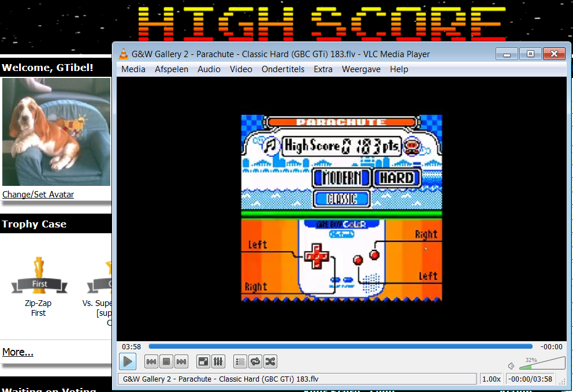Enable random shuffle playback
Image resolution: width=573 pixels, height=392 pixels.
270,362
